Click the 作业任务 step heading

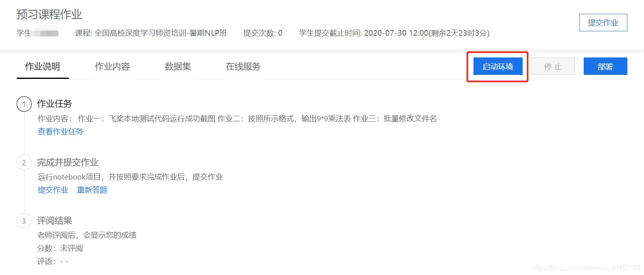click(x=55, y=104)
